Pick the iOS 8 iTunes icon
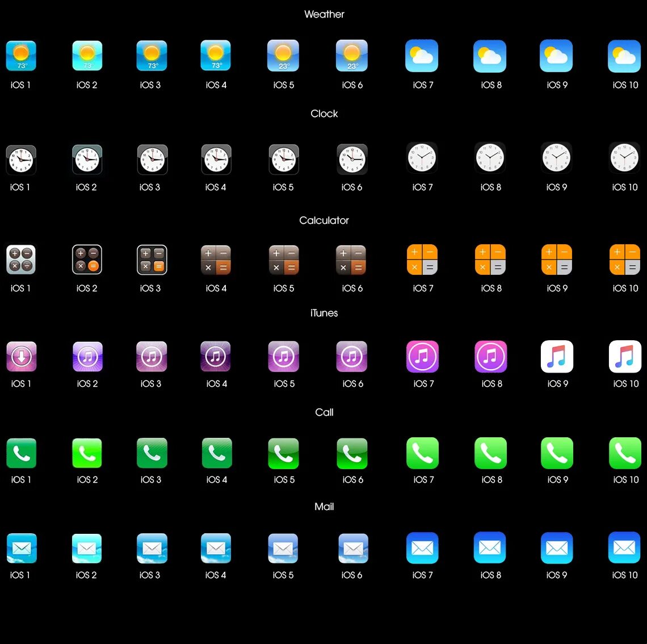Screen dimensions: 647x644 (x=490, y=356)
